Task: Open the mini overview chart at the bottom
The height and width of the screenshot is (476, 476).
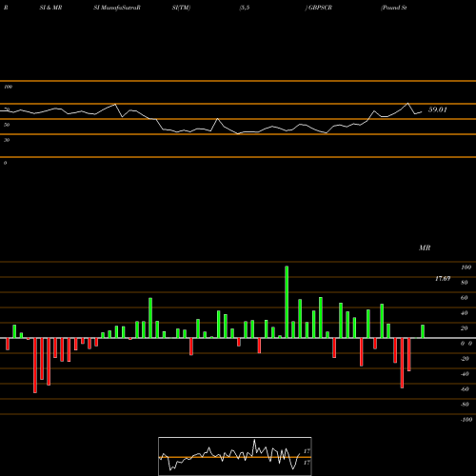Action: 235,456
